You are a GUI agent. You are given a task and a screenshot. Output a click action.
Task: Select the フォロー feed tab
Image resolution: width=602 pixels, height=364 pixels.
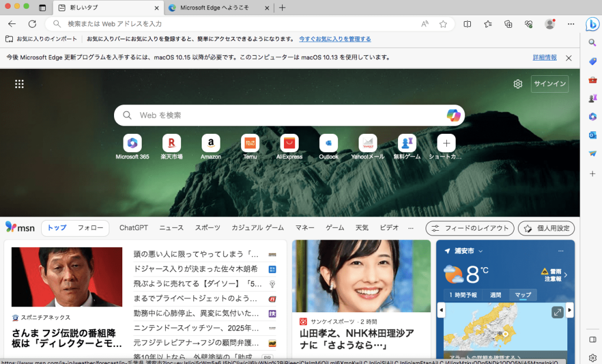point(90,228)
